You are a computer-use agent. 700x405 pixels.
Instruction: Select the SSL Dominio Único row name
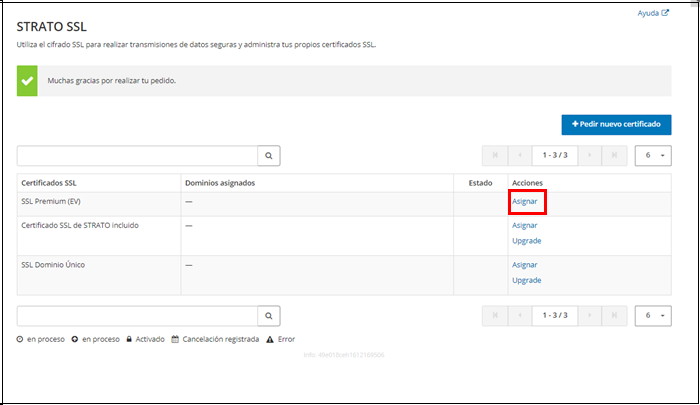coord(53,265)
